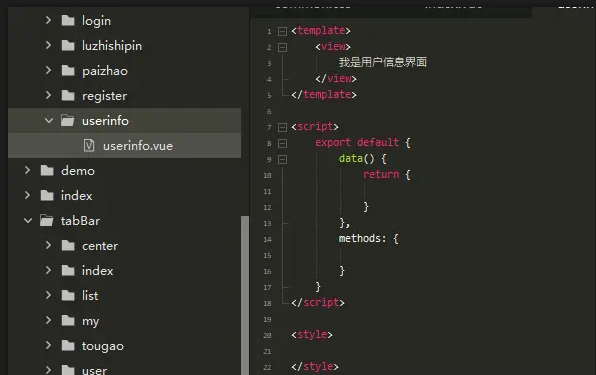This screenshot has height=375, width=596.
Task: Click the open tabBar folder icon
Action: [x=47, y=221]
